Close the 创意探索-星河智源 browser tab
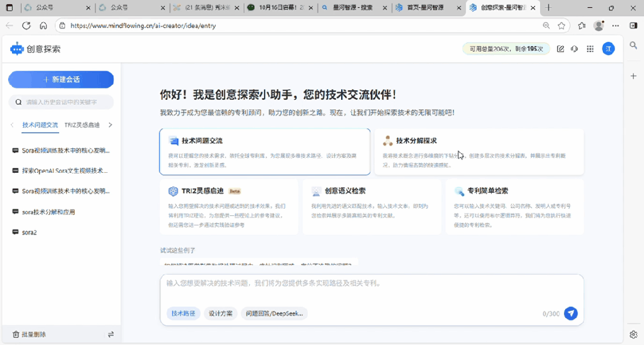This screenshot has width=644, height=345. pyautogui.click(x=533, y=7)
